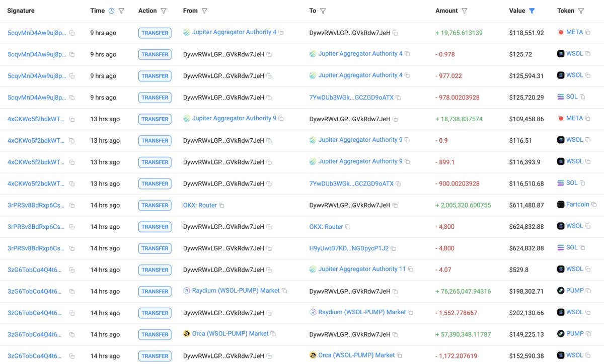Click the Signature column header
Image resolution: width=604 pixels, height=364 pixels.
(x=21, y=11)
